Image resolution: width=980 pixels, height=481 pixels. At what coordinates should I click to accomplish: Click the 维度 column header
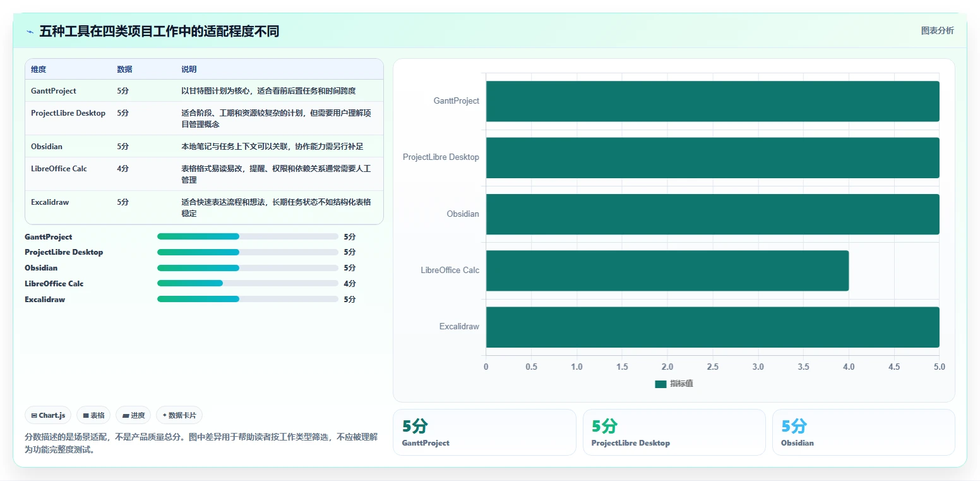[39, 70]
